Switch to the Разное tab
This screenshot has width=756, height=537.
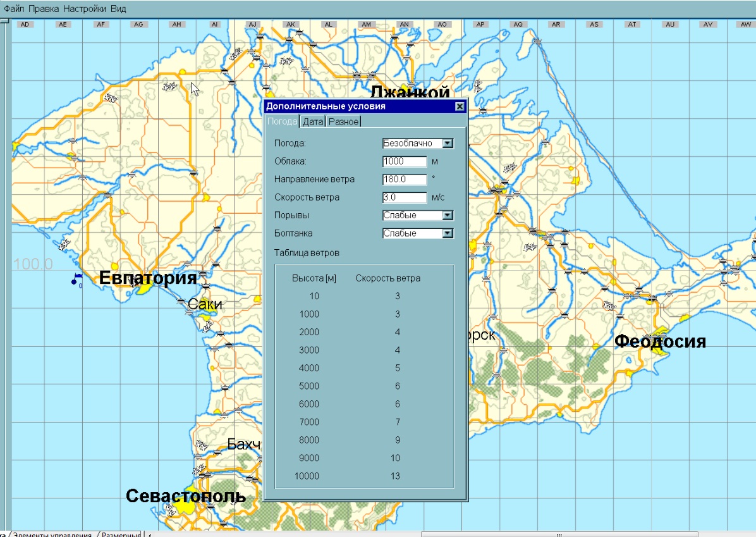343,121
